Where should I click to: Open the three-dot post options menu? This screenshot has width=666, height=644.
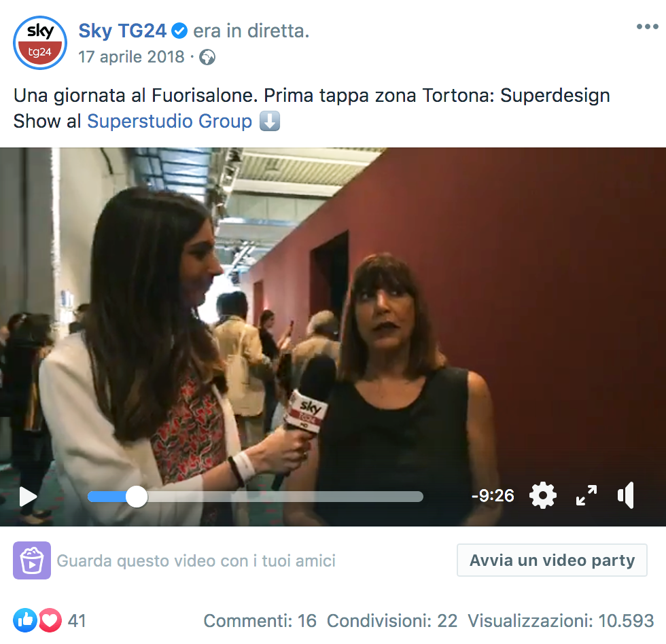coord(647,26)
